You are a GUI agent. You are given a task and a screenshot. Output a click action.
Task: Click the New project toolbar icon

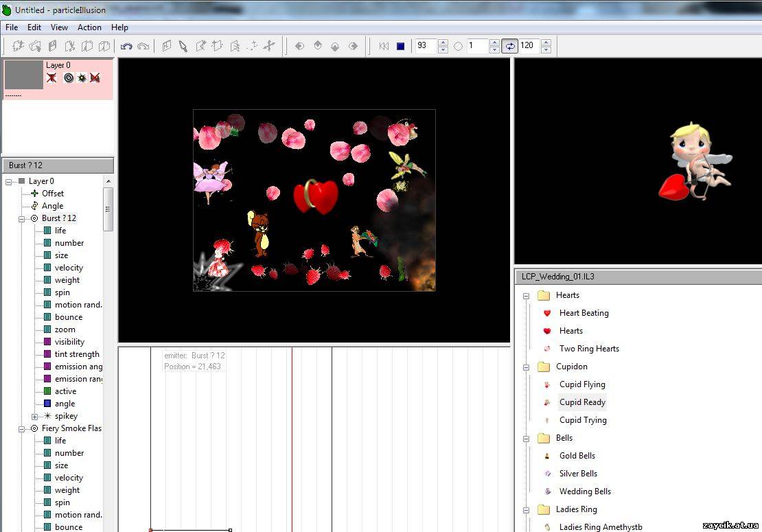click(x=18, y=46)
